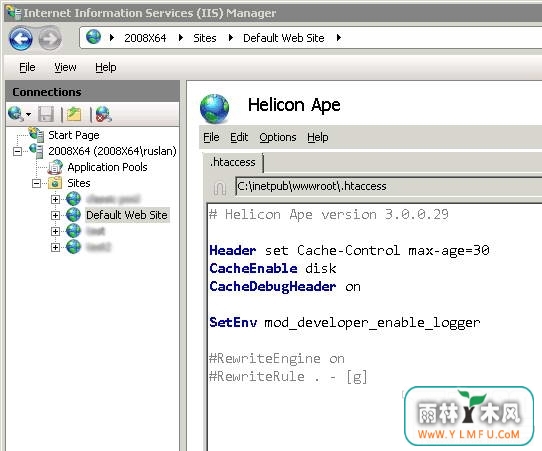Expand the first blurred site above Default Web Site
Viewport: 542px width, 451px height.
[x=55, y=199]
